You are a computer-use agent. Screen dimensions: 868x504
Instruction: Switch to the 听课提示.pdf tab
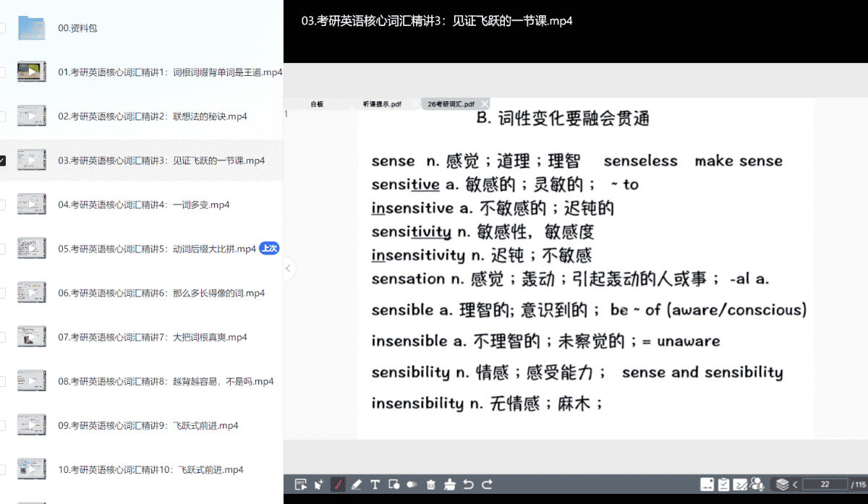pyautogui.click(x=382, y=104)
